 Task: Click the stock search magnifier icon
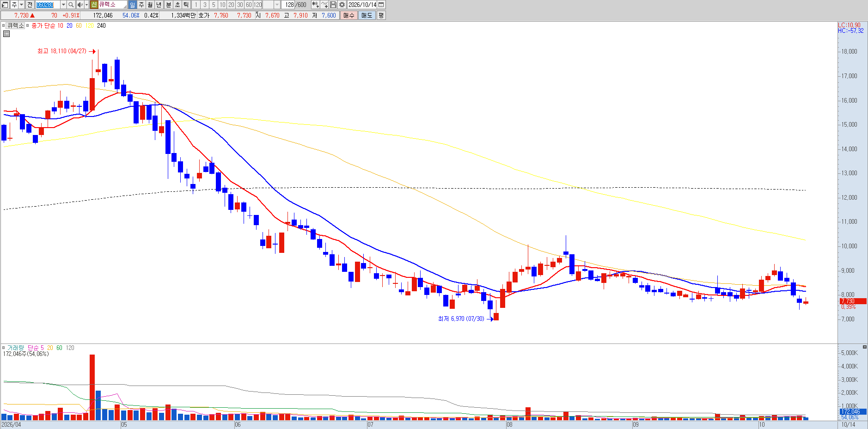click(71, 5)
